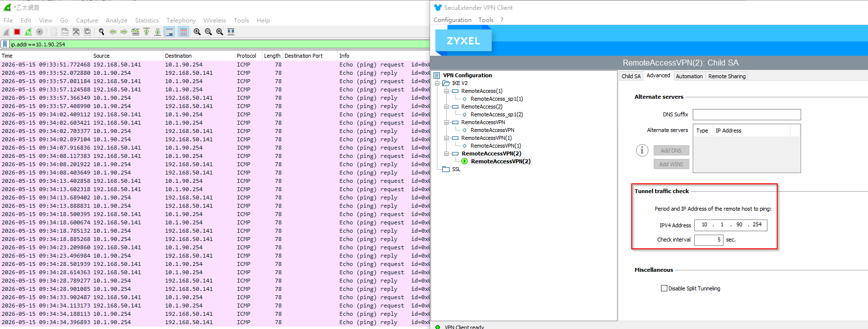Click the Add WINS button
This screenshot has width=868, height=329.
(x=671, y=164)
